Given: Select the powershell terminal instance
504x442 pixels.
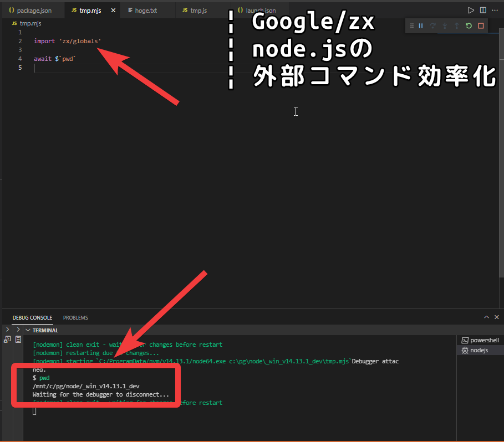Looking at the screenshot, I should pyautogui.click(x=480, y=340).
